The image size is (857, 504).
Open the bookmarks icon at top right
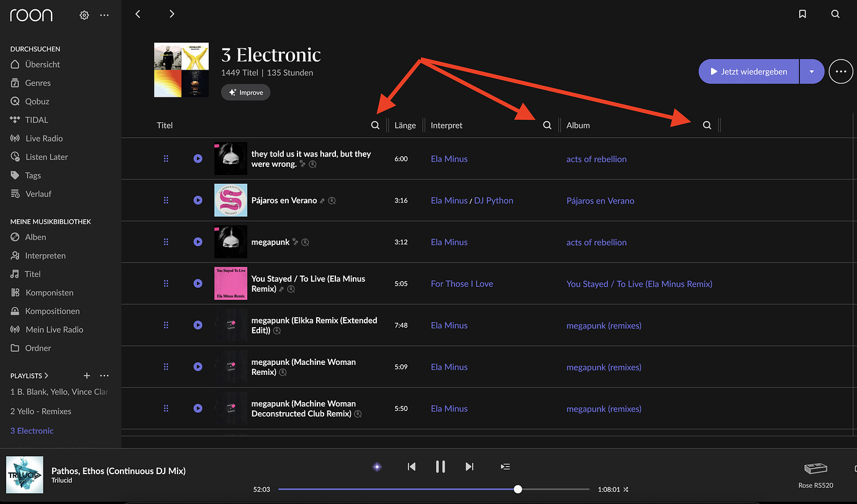[802, 14]
